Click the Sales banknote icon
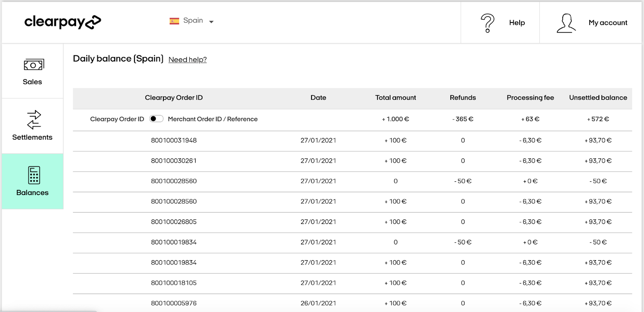644x312 pixels. (34, 65)
